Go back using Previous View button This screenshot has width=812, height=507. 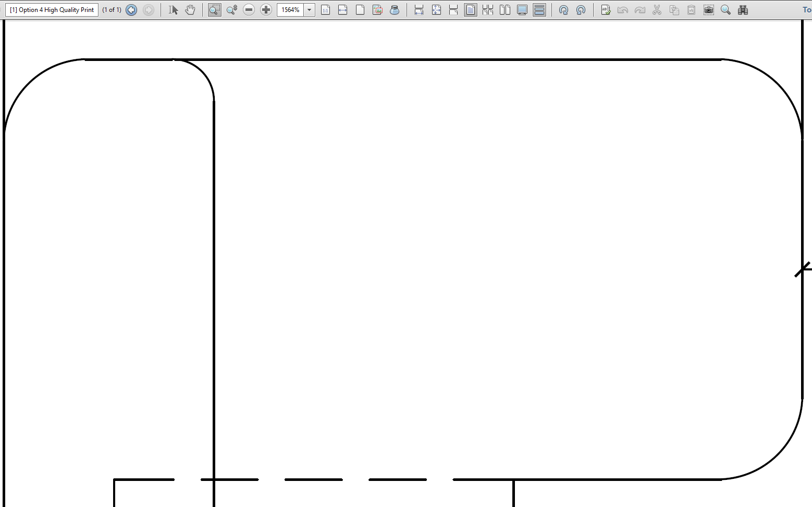coord(131,9)
